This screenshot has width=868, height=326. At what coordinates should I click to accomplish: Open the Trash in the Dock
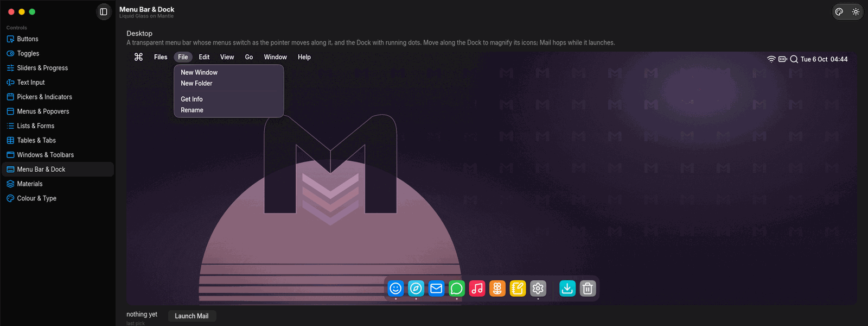[x=588, y=289]
